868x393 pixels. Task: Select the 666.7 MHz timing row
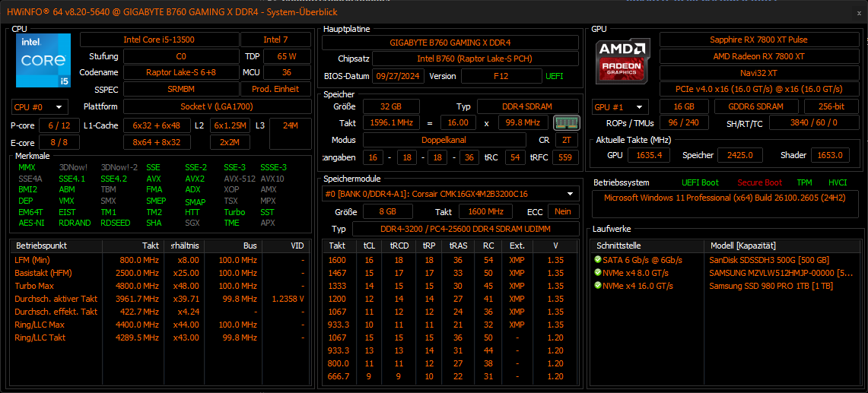450,376
